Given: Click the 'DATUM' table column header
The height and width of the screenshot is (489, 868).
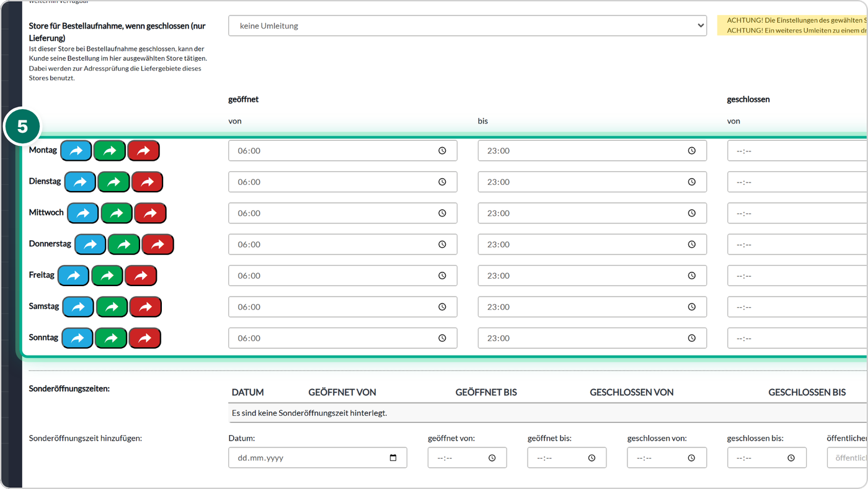Looking at the screenshot, I should click(248, 392).
